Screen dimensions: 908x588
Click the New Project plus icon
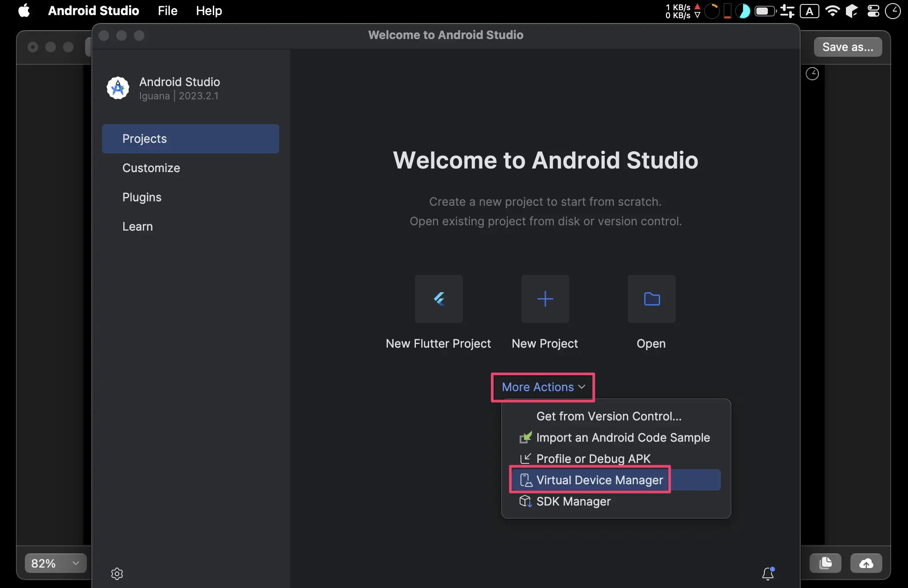coord(545,298)
